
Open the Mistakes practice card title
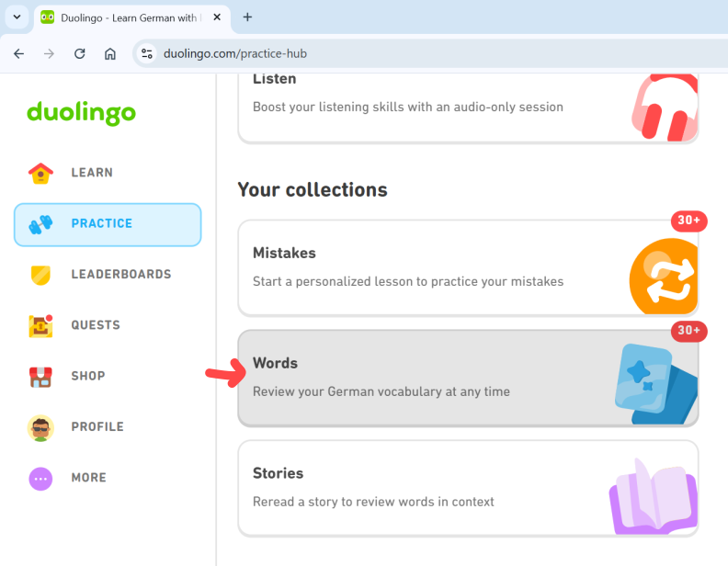284,254
